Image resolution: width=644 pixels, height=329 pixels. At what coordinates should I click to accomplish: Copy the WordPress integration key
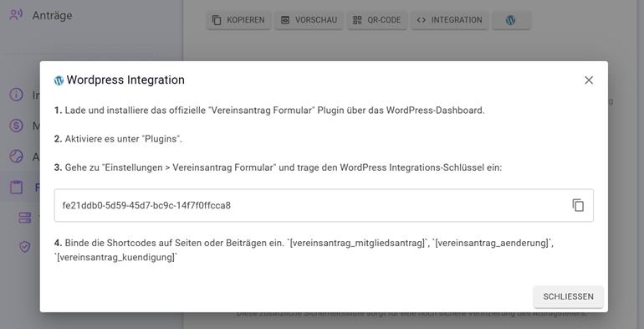[x=578, y=205]
